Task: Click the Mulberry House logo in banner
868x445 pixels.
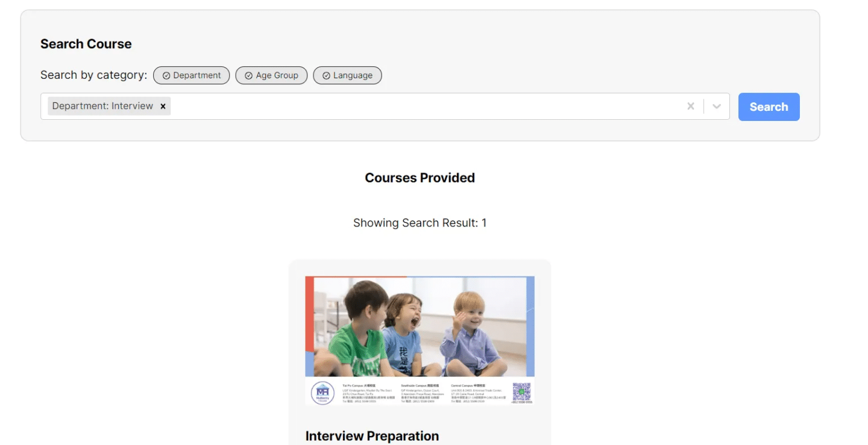Action: [322, 393]
